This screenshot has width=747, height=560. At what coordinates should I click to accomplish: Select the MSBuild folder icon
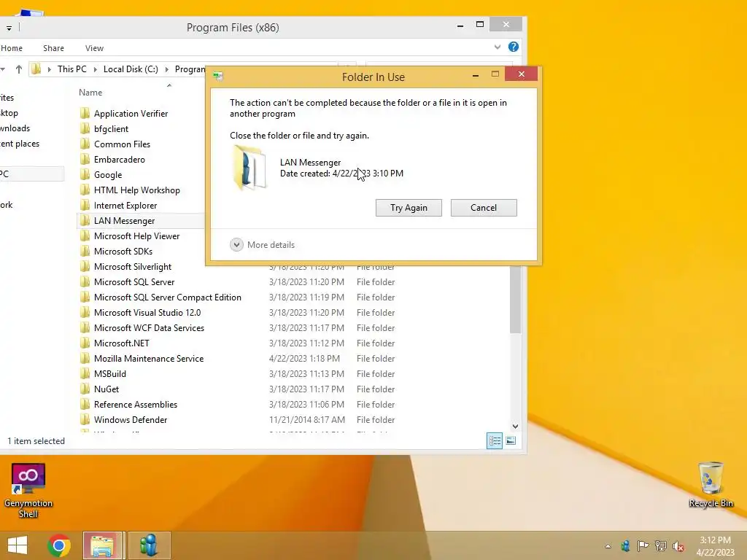(x=85, y=374)
